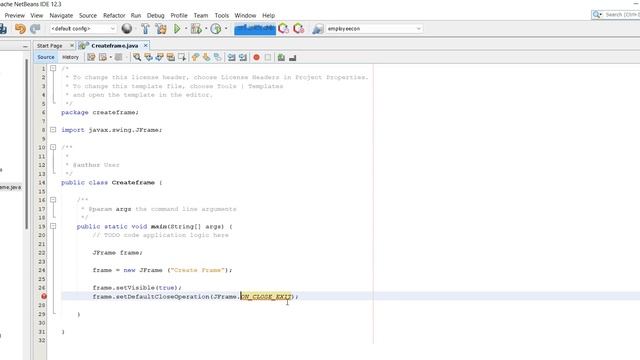Click the second reload icon beside memory bar
The height and width of the screenshot is (360, 640).
[x=299, y=29]
